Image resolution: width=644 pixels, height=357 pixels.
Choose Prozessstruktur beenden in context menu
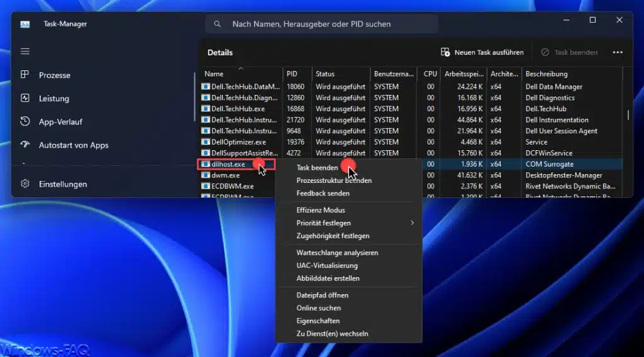pos(334,180)
